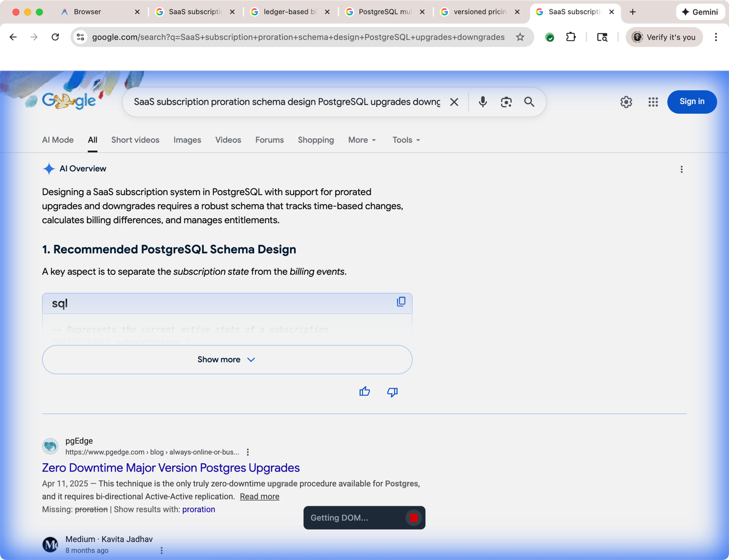The image size is (729, 560).
Task: Open Zero Downtime Major Version Postgres Upgrades
Action: pos(171,467)
